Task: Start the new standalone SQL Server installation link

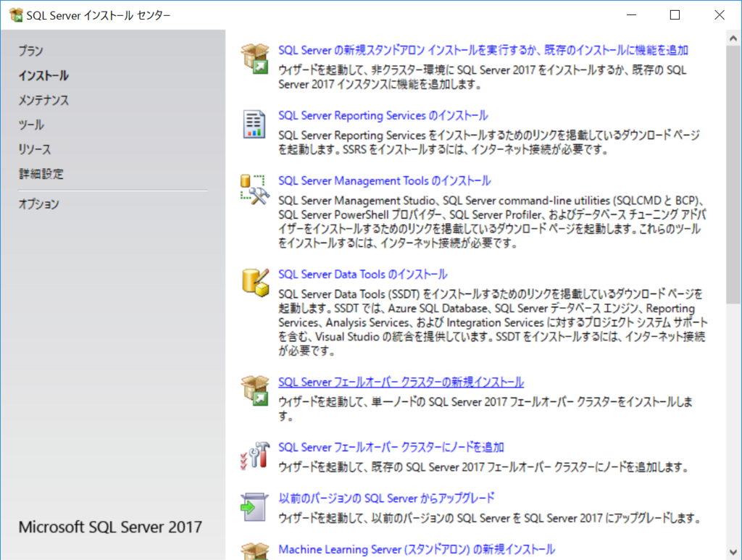Action: (483, 50)
